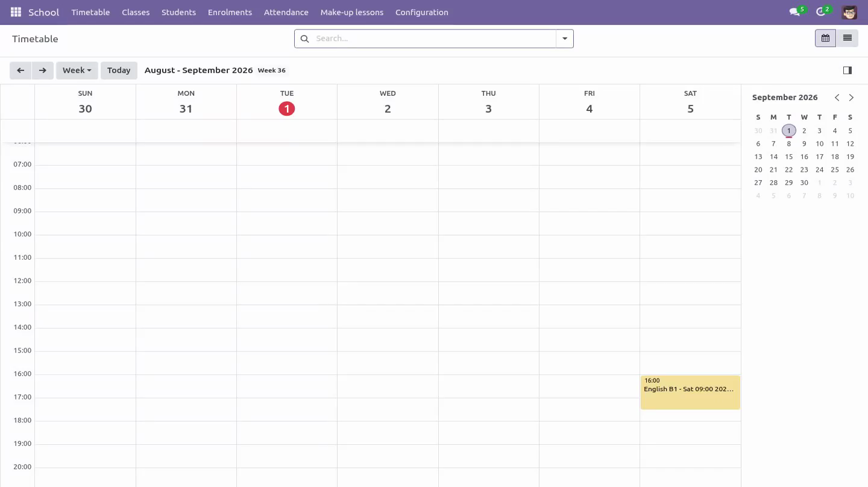Click the Today button
The image size is (868, 487).
pos(119,71)
